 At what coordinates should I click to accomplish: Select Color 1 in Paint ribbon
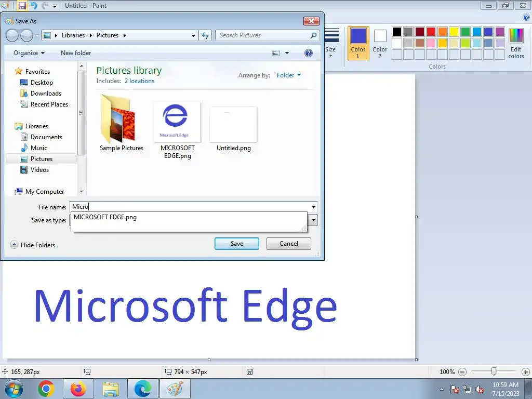(x=358, y=44)
